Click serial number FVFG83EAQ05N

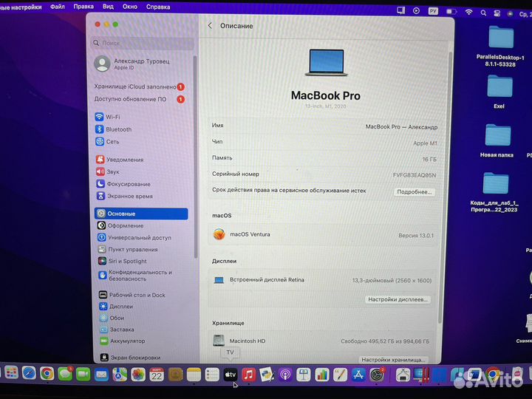click(x=415, y=175)
